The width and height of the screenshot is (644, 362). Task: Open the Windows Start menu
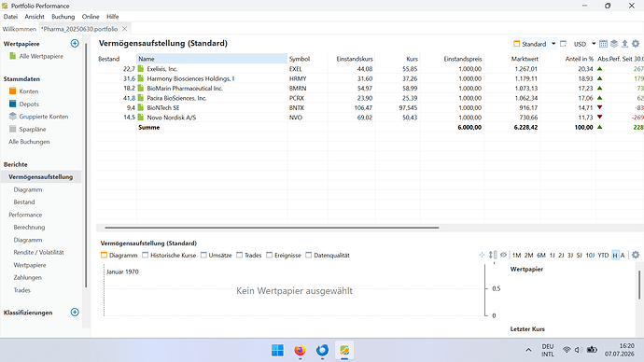277,350
